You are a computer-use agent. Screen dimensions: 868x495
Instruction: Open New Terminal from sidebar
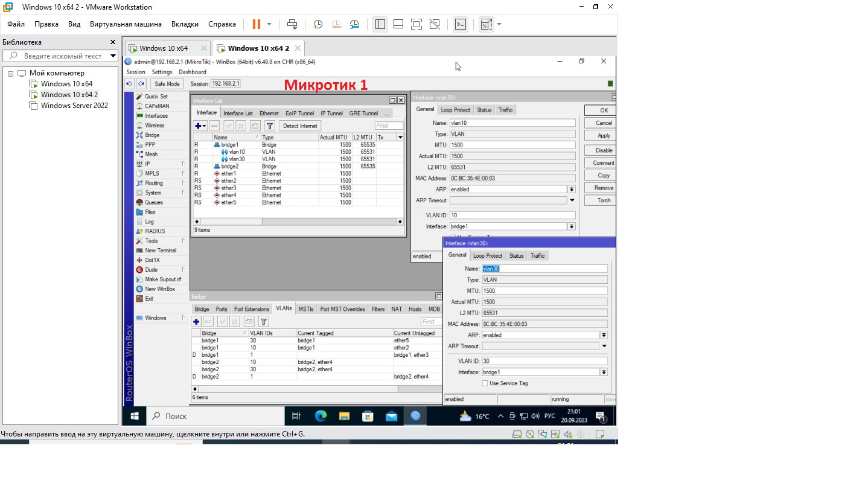click(x=161, y=251)
